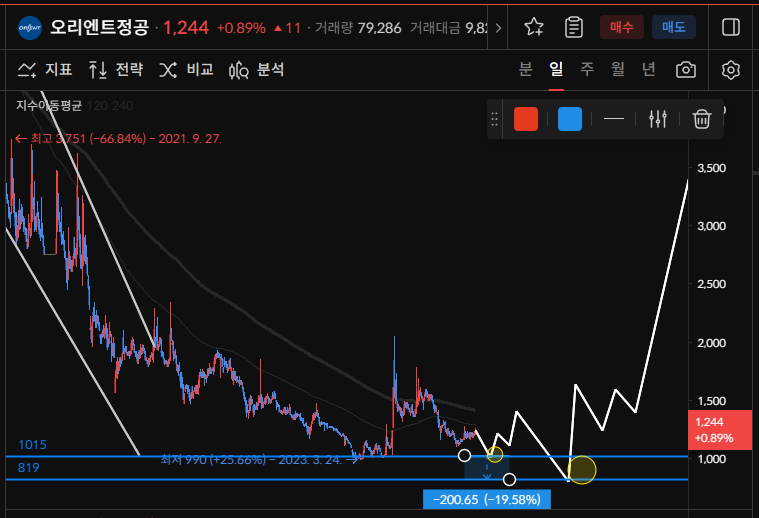This screenshot has width=759, height=518.
Task: Delete the drawing with trash icon
Action: point(701,119)
